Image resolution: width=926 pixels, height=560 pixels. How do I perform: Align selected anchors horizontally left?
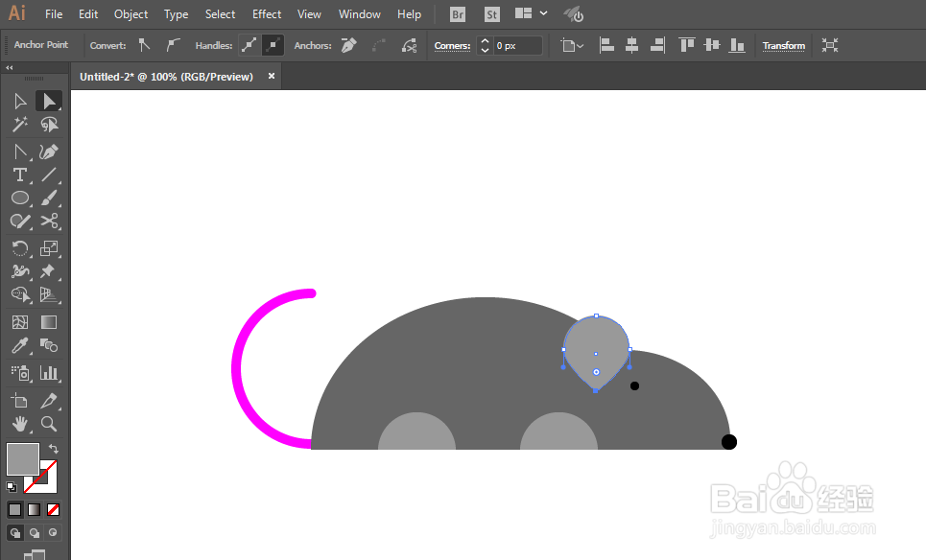(607, 45)
